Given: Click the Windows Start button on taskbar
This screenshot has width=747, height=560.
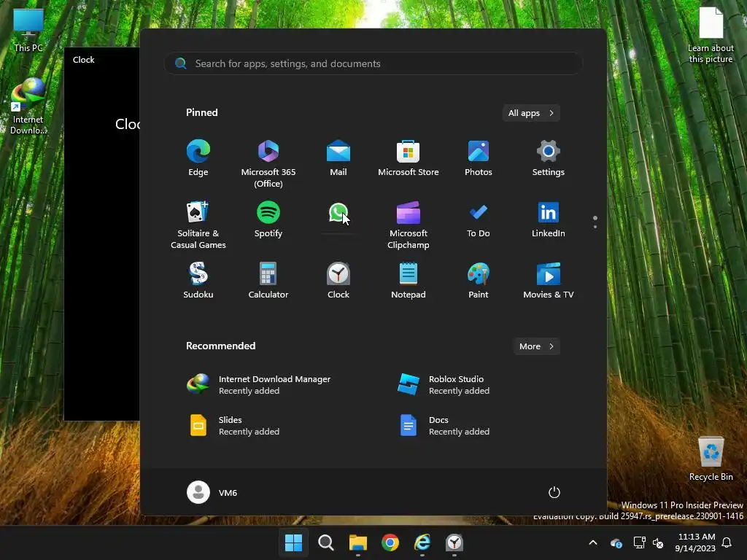Looking at the screenshot, I should click(293, 542).
